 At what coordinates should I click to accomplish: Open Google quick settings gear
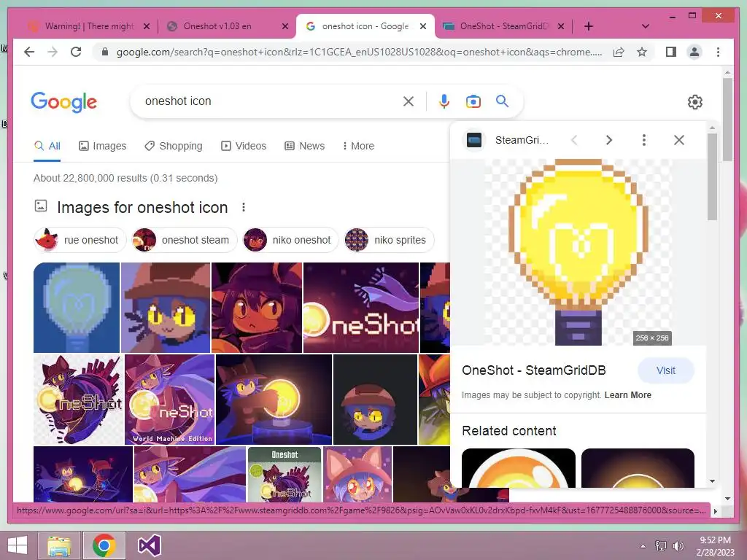(694, 101)
